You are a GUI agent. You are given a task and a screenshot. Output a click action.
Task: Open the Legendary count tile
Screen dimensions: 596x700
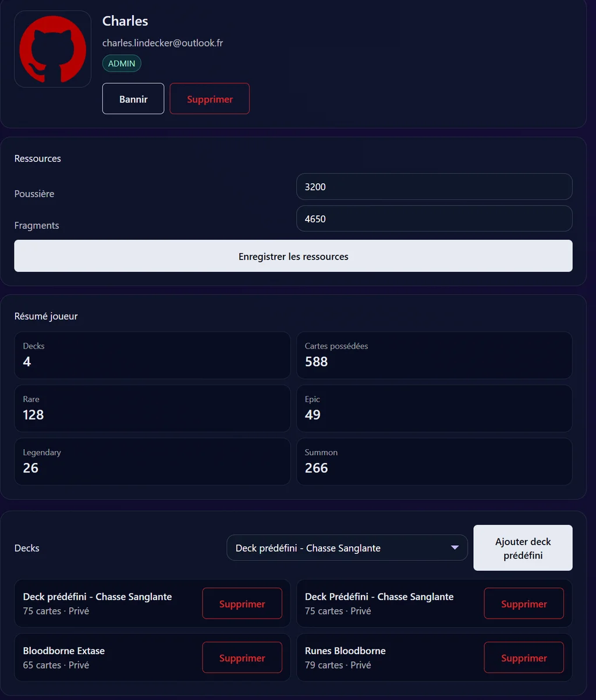click(x=152, y=461)
